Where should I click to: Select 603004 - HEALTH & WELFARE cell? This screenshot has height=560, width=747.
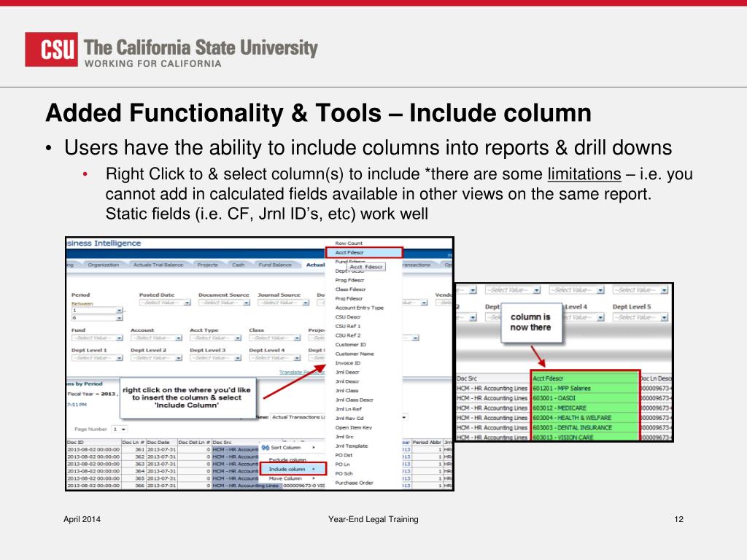coord(585,418)
